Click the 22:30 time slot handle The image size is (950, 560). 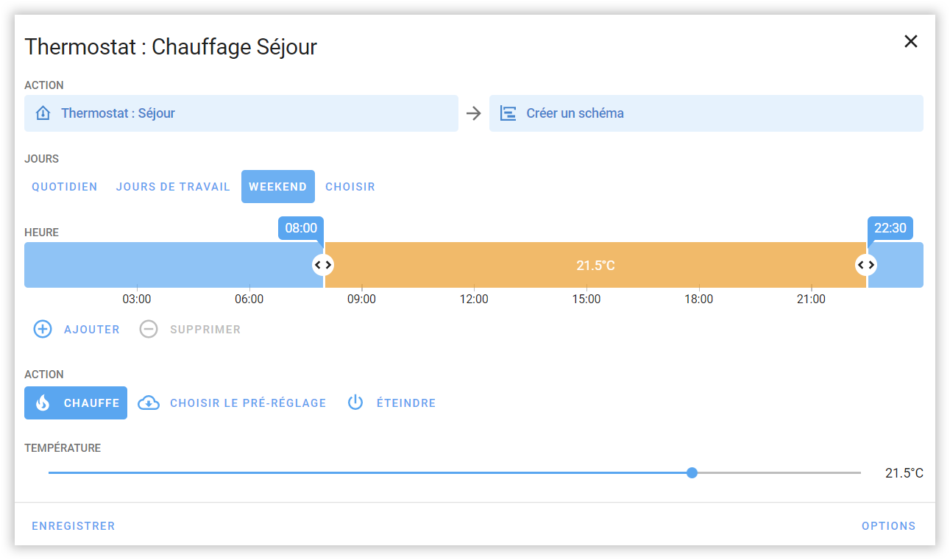(866, 265)
